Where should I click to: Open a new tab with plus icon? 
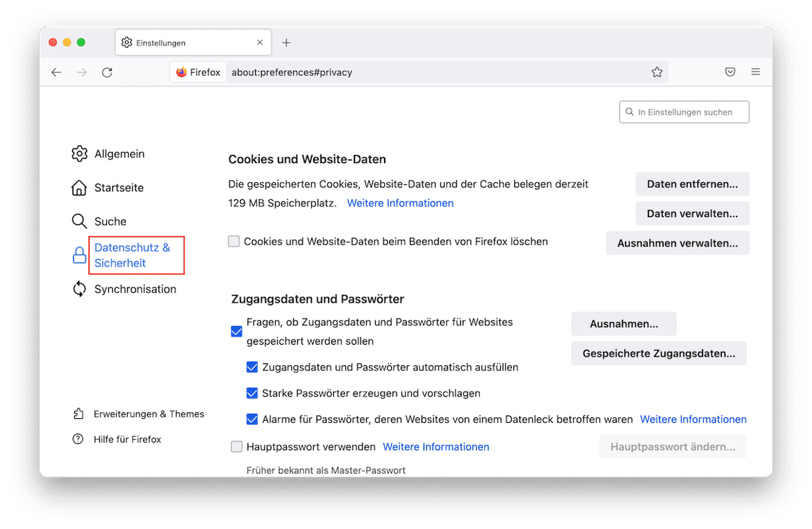click(x=286, y=43)
